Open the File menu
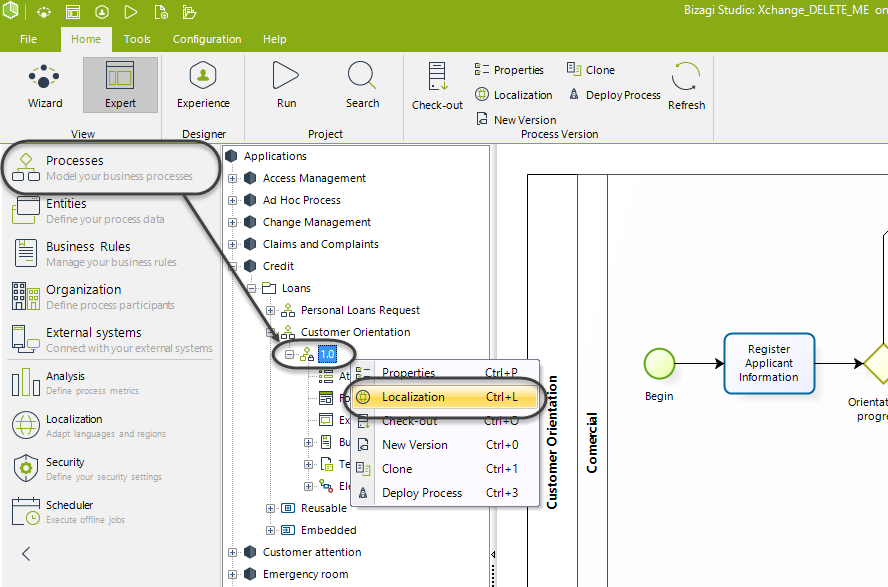The image size is (888, 587). click(28, 39)
